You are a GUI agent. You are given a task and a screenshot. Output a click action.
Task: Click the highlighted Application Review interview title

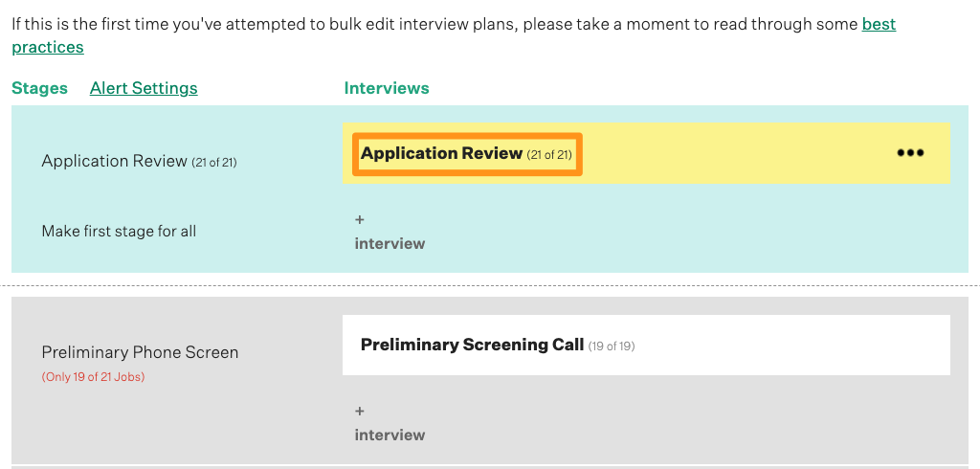click(441, 153)
